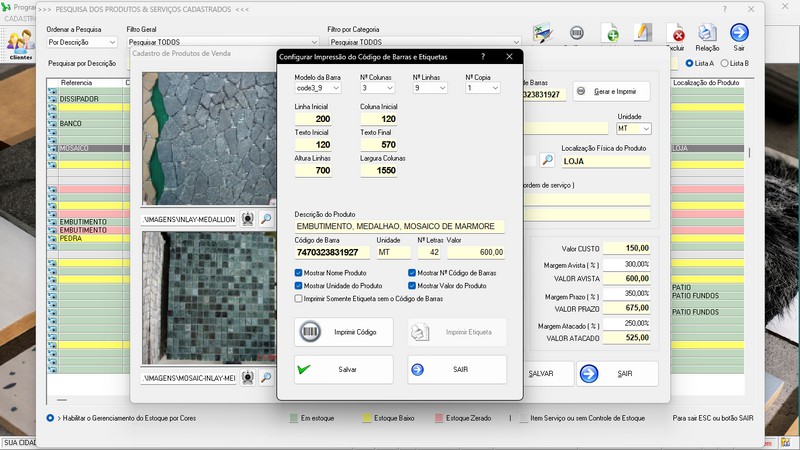Click the magnifier beside INLAY-MEDALLION path
This screenshot has height=450, width=800.
(266, 219)
